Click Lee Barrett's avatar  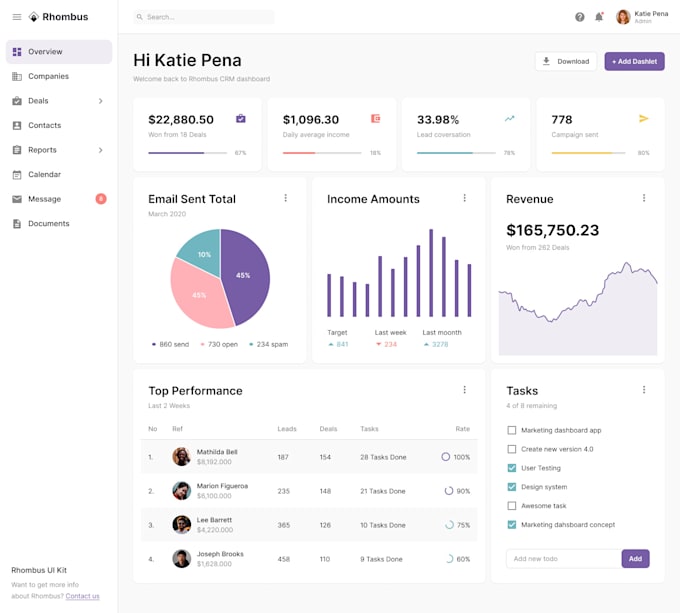[x=181, y=525]
